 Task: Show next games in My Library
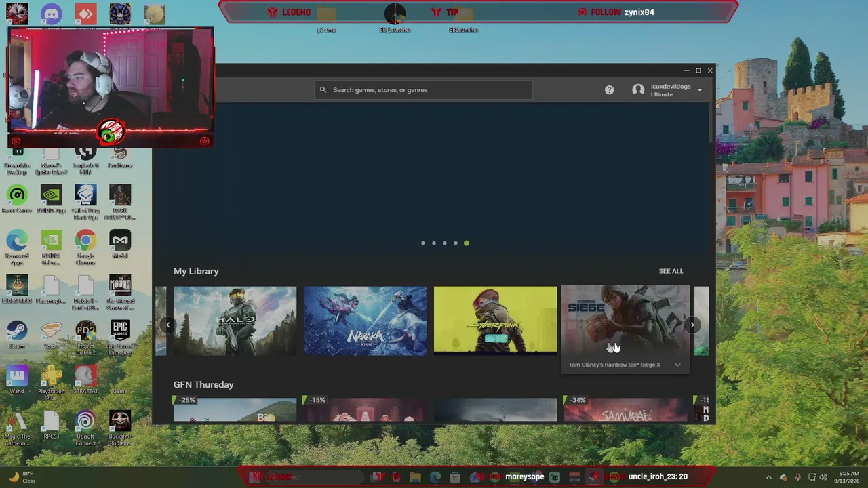(692, 325)
